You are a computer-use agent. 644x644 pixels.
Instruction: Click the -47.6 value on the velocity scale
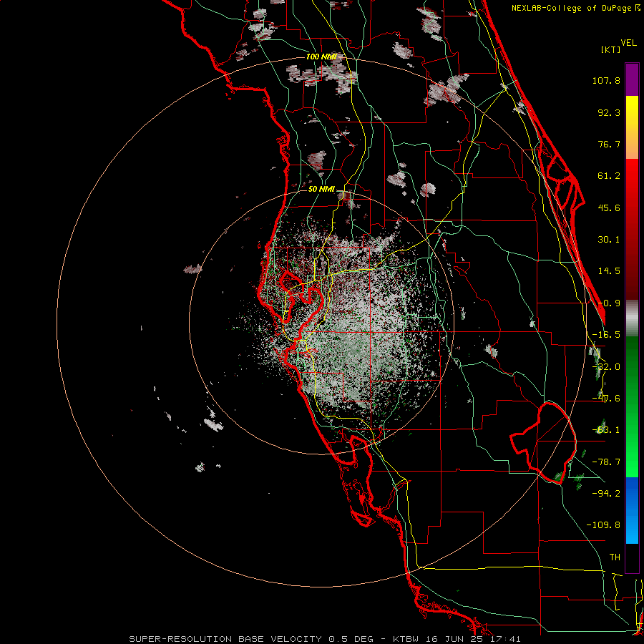click(606, 399)
